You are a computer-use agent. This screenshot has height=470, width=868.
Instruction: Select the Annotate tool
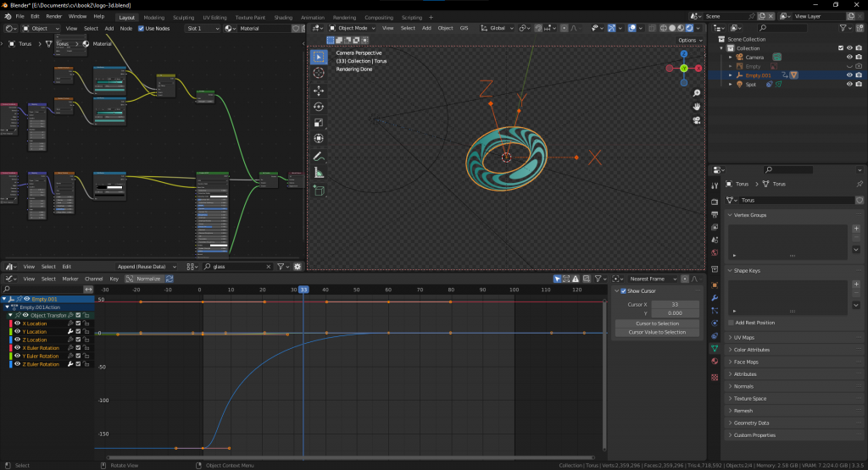319,157
